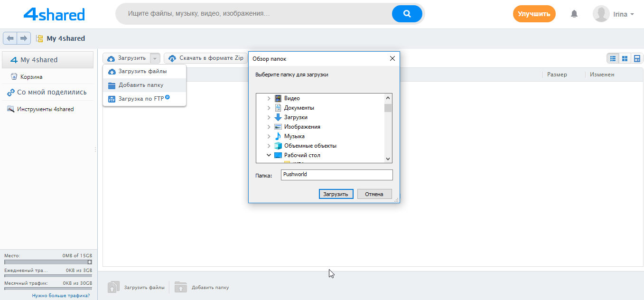Viewport: 644px width, 300px height.
Task: Click Скачать в формате Zip button
Action: tap(206, 58)
